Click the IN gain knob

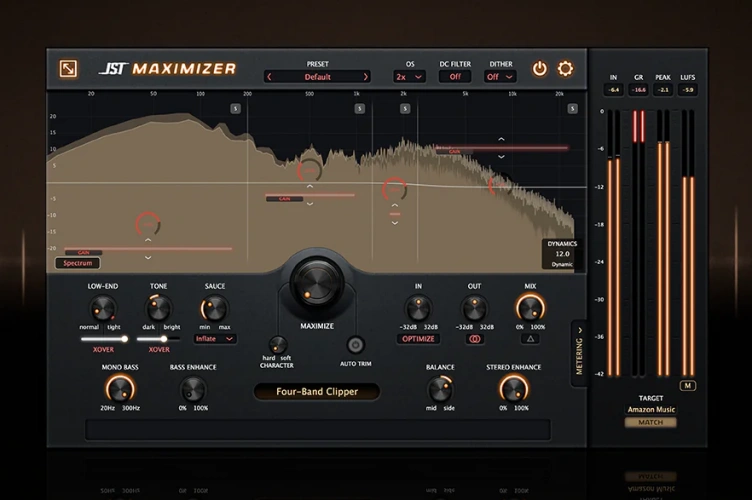coord(418,308)
